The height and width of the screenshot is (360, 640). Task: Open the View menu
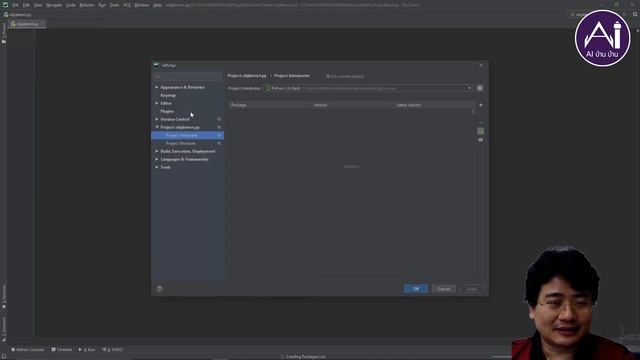pyautogui.click(x=38, y=5)
